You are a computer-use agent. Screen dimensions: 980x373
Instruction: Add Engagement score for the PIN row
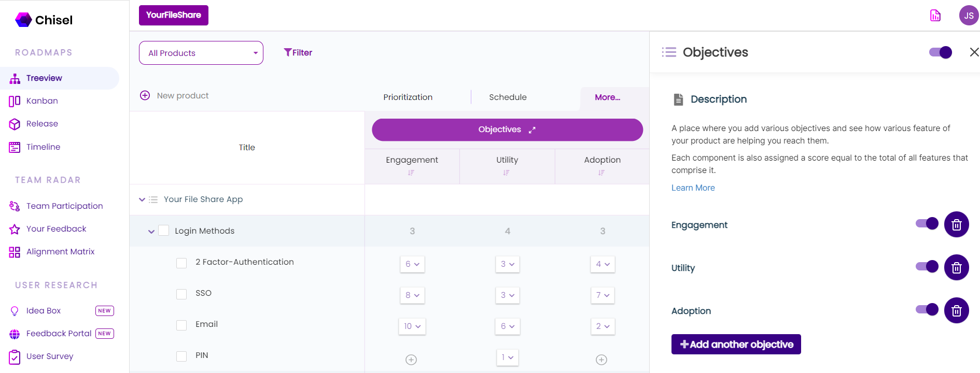pyautogui.click(x=411, y=360)
